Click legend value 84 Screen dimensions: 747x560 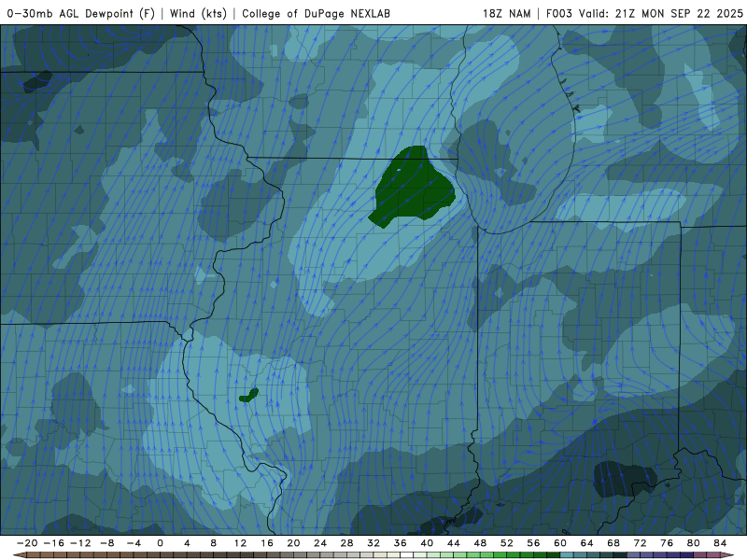(x=720, y=543)
